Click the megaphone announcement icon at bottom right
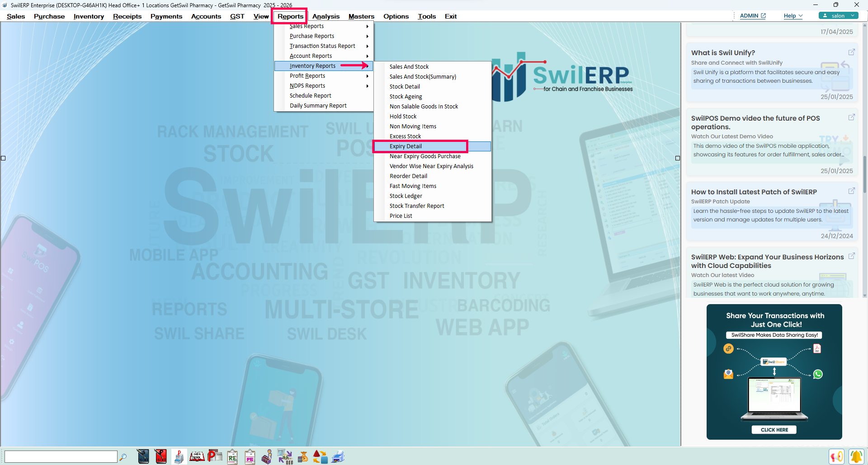Screen dimensions: 868x465 [x=836, y=456]
